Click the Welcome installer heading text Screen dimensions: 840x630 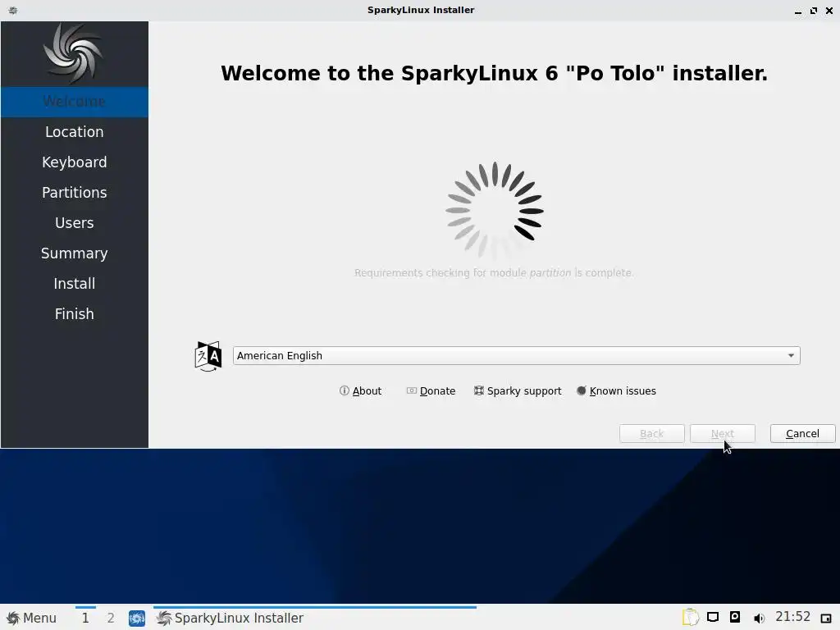[494, 73]
